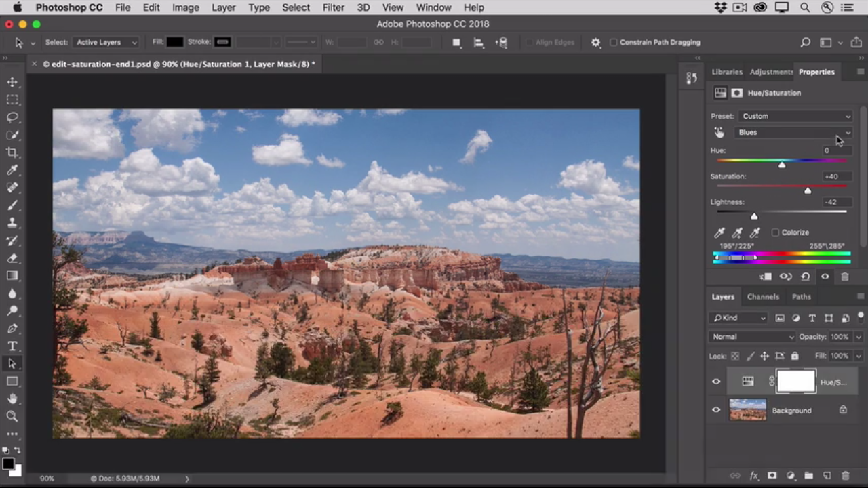Reset Hue/Saturation adjustment to defaults
This screenshot has width=868, height=488.
(x=805, y=277)
